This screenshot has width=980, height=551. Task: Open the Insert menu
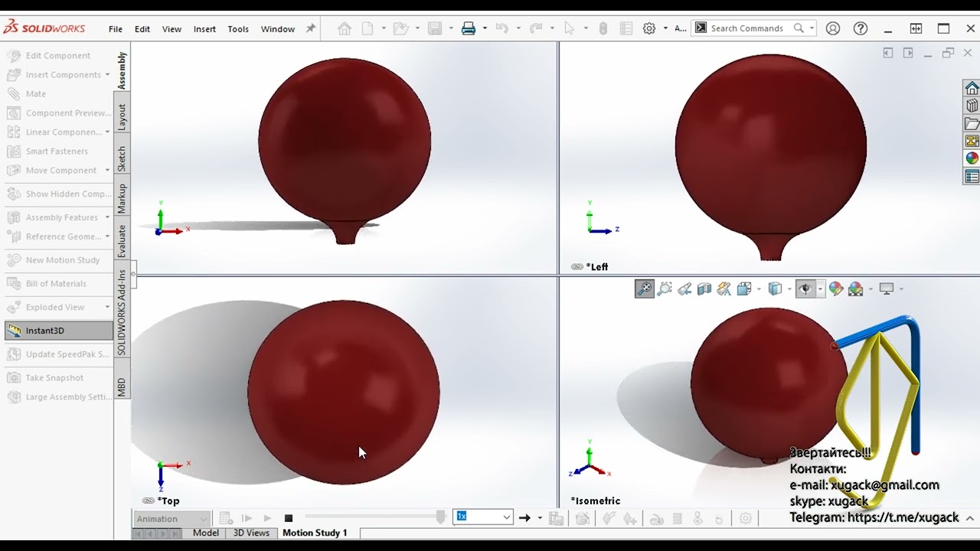coord(204,29)
